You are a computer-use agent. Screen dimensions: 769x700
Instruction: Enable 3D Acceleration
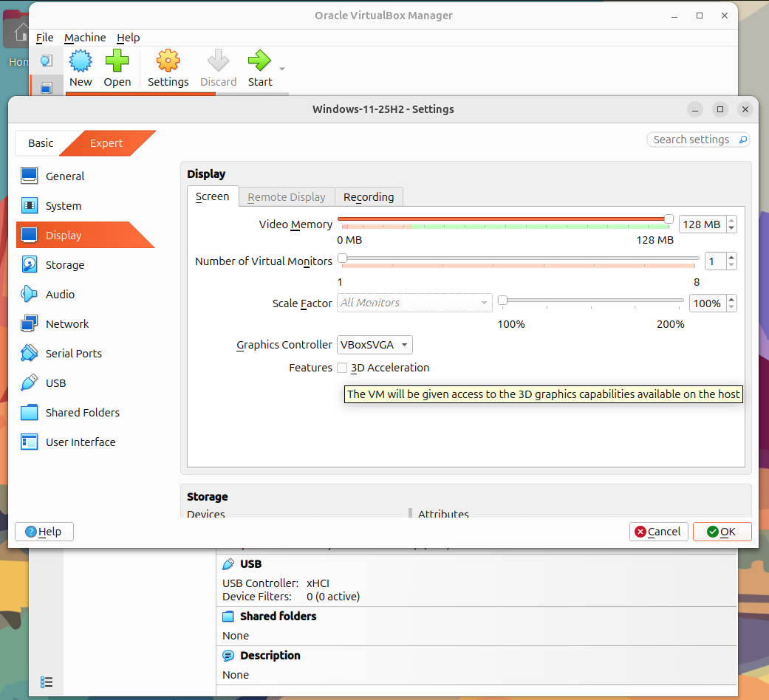point(342,368)
